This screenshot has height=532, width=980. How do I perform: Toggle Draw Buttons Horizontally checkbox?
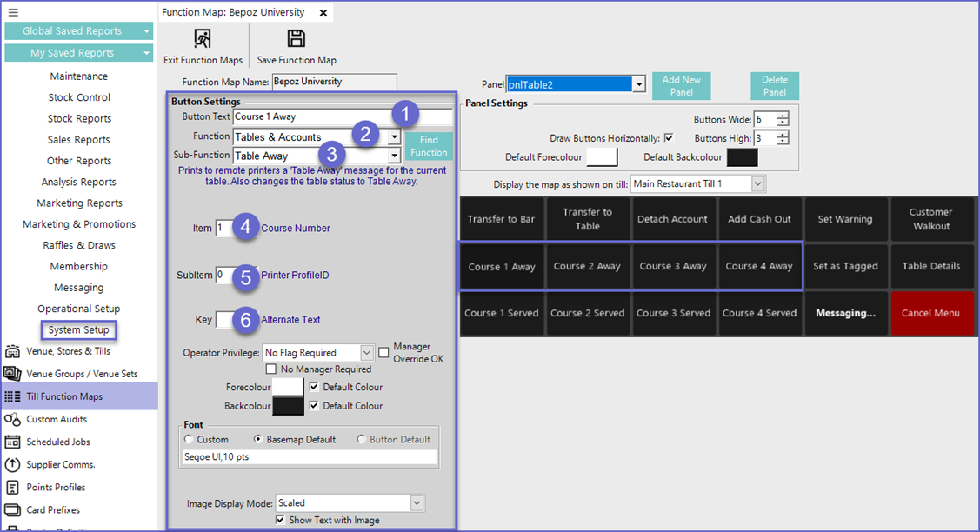point(669,138)
